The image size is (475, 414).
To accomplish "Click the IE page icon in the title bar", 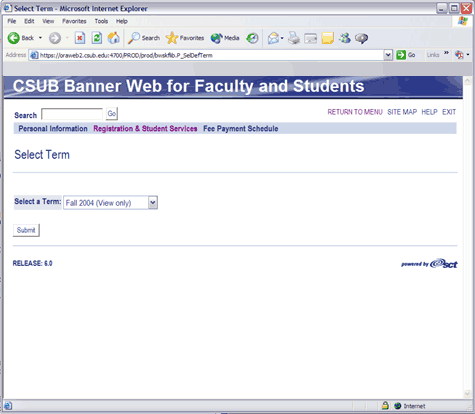I will [x=8, y=8].
